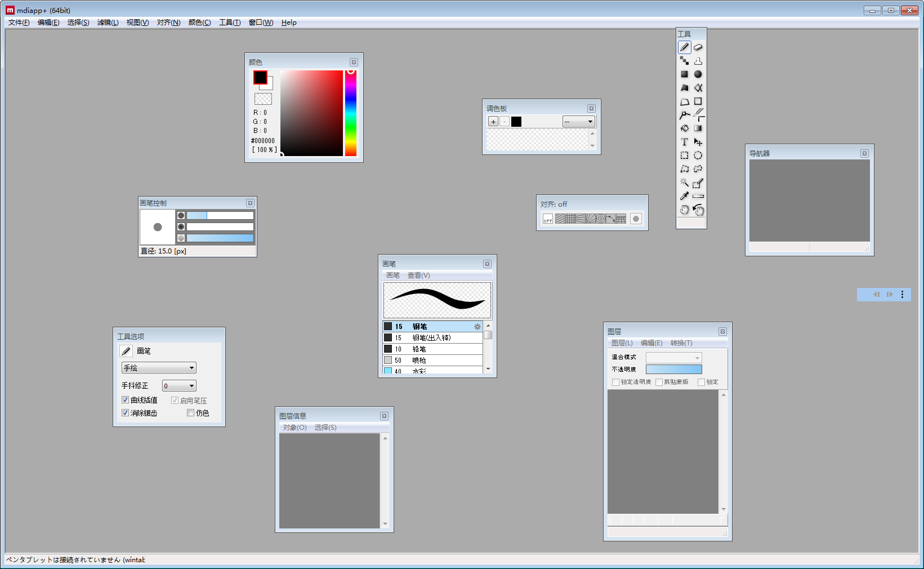The image size is (924, 569).
Task: Select the Eraser tool
Action: coord(698,47)
